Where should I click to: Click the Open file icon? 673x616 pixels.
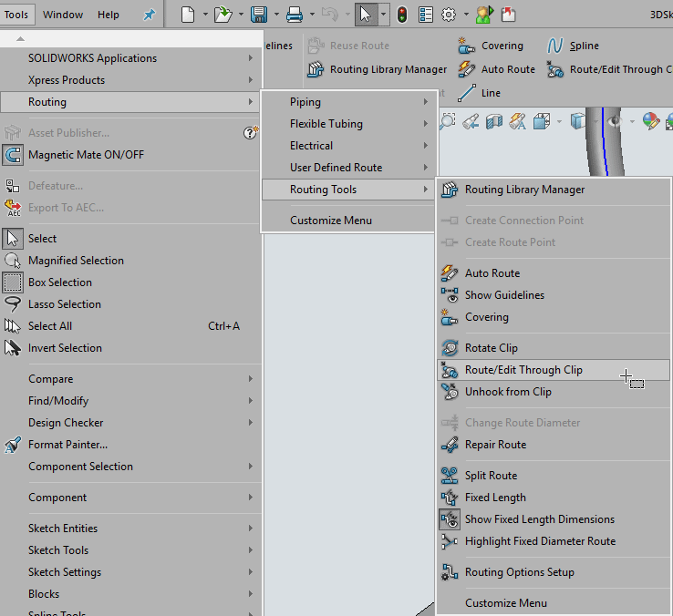click(x=223, y=15)
